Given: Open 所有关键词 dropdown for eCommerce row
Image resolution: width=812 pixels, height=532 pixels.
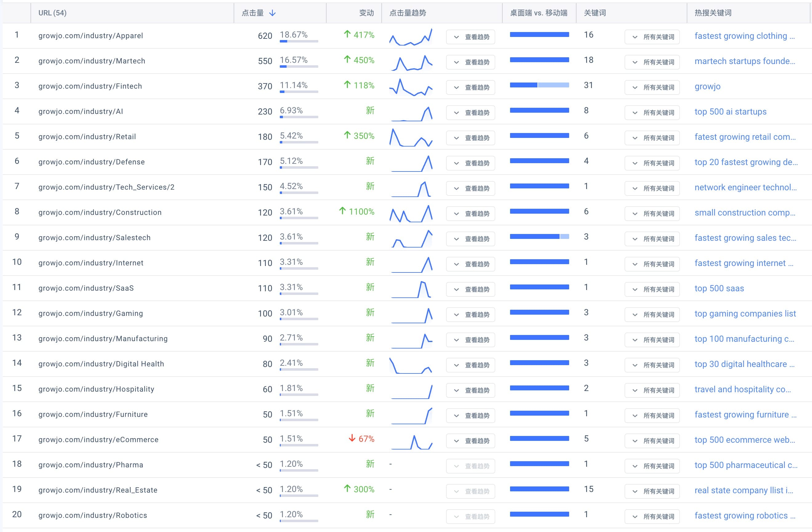Looking at the screenshot, I should 652,441.
